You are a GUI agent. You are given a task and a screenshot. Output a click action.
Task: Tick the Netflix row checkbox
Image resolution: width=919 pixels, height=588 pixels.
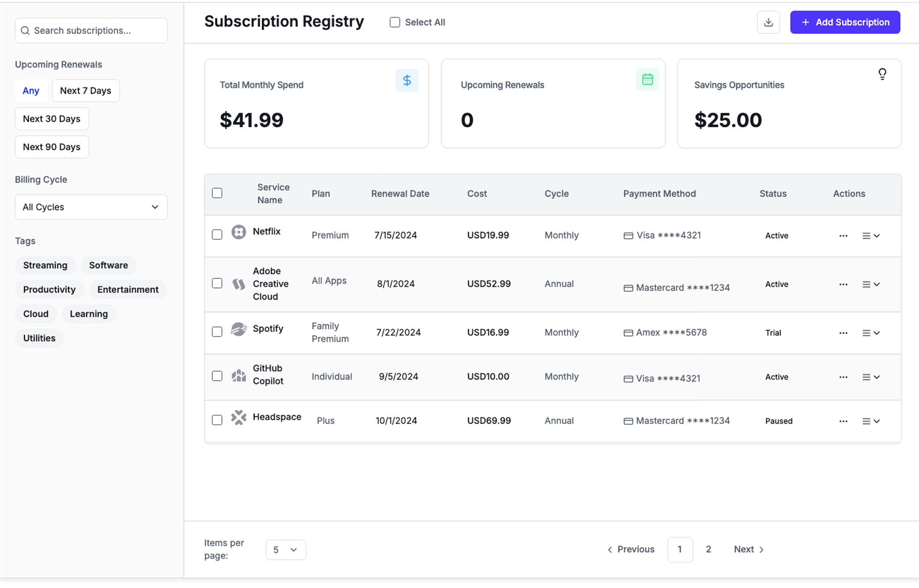tap(217, 235)
